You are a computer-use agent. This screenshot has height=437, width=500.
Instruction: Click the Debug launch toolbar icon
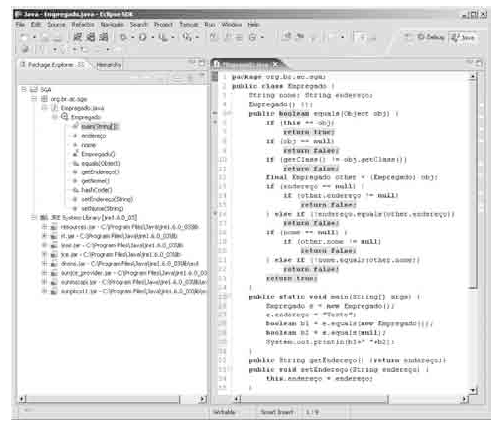(123, 37)
